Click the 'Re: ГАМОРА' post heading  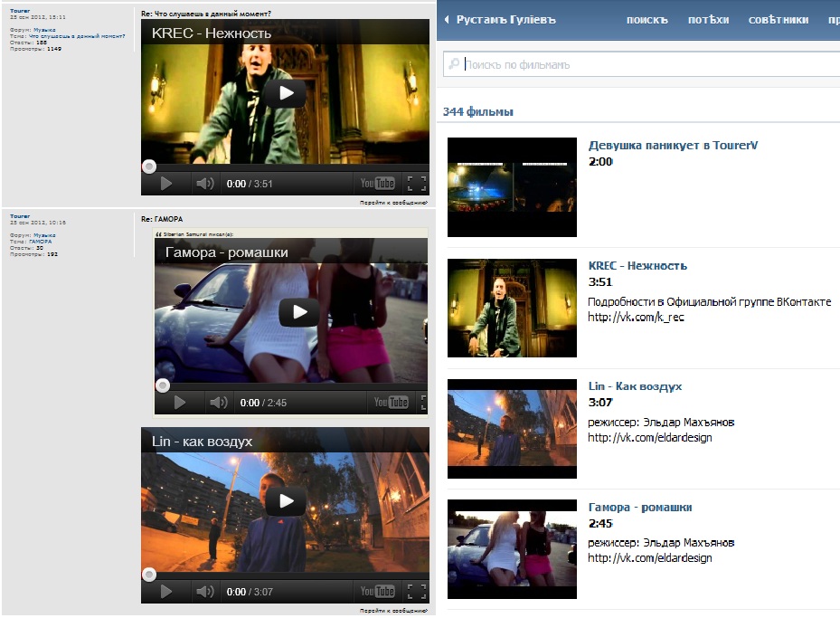tap(162, 219)
